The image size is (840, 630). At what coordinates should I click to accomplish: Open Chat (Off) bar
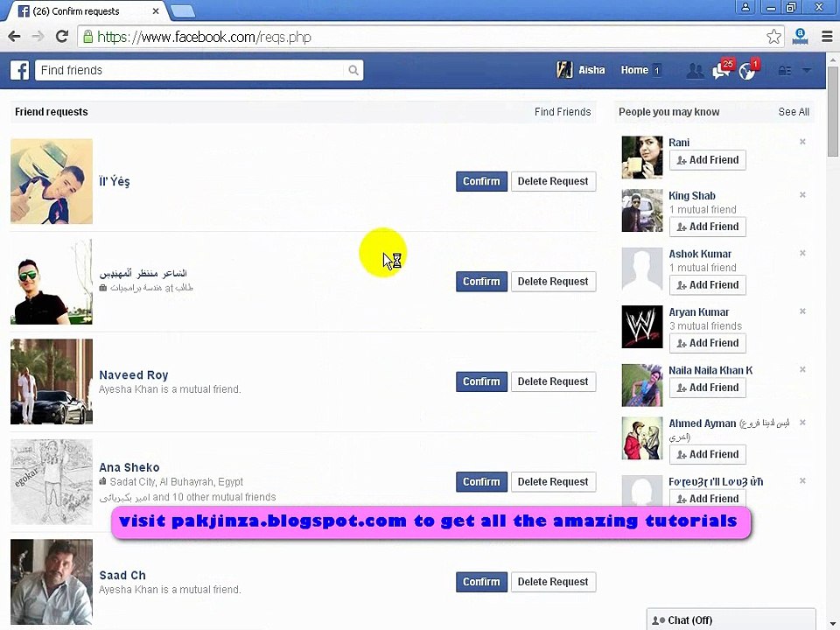coord(731,619)
